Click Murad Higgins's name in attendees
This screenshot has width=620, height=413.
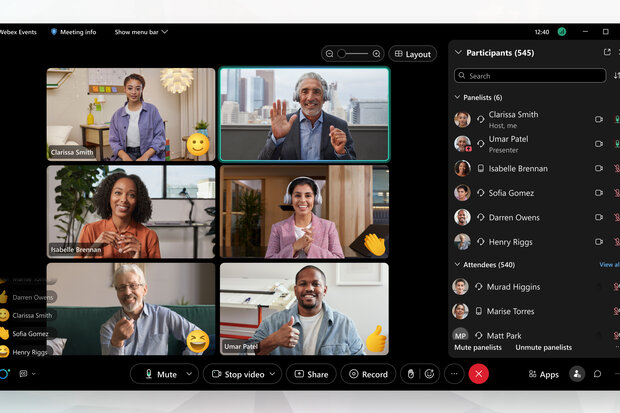pyautogui.click(x=513, y=287)
